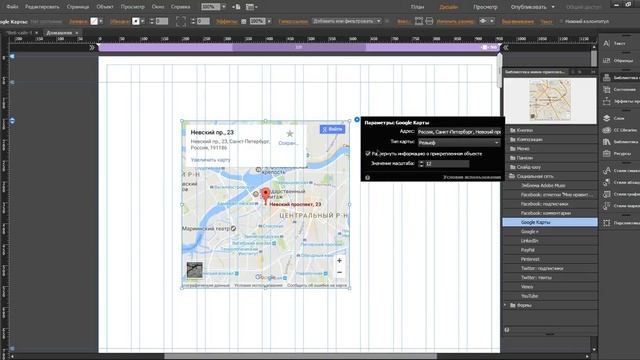Open the opacity percentage dropdown
The height and width of the screenshot is (360, 640).
[x=269, y=21]
